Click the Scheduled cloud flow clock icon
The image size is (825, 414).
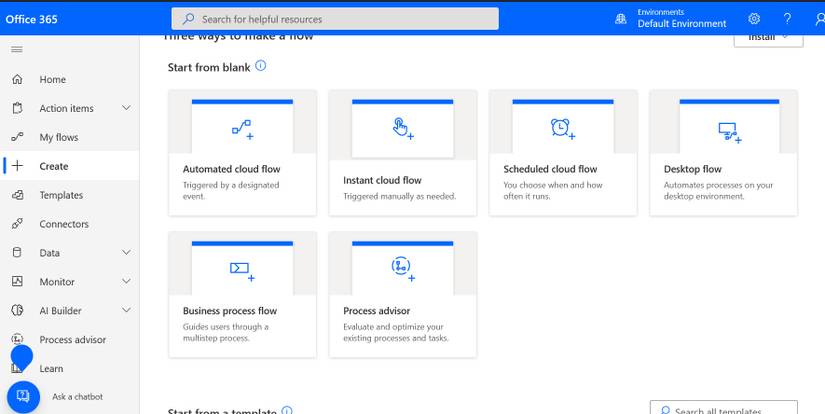click(x=562, y=129)
